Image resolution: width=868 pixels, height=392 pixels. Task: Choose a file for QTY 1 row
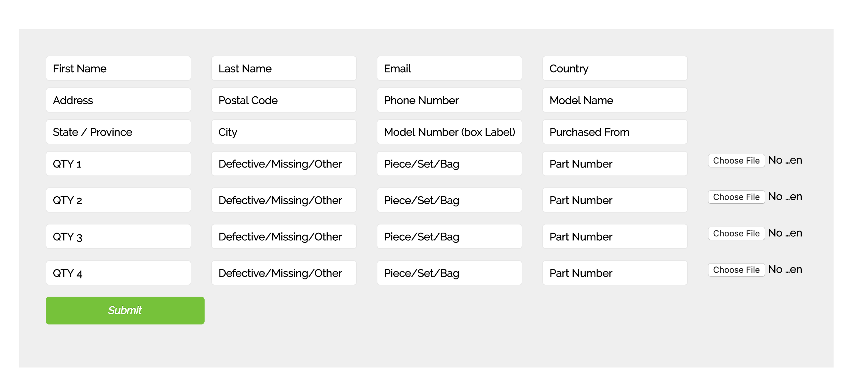pos(736,161)
